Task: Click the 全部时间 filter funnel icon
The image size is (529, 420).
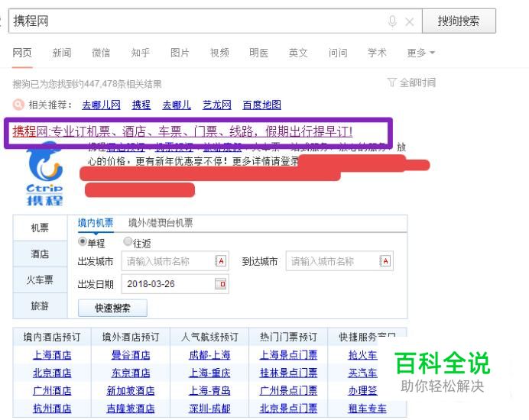Action: (391, 82)
